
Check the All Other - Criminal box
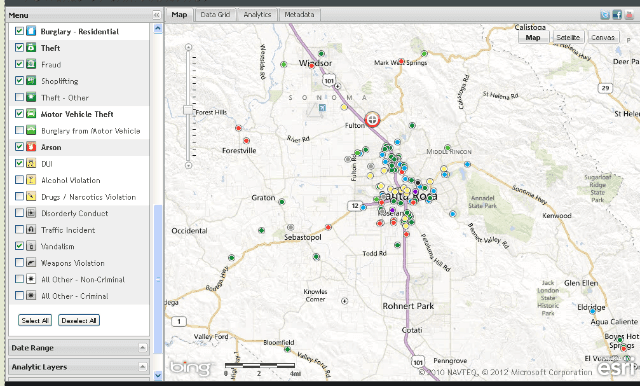tap(19, 295)
